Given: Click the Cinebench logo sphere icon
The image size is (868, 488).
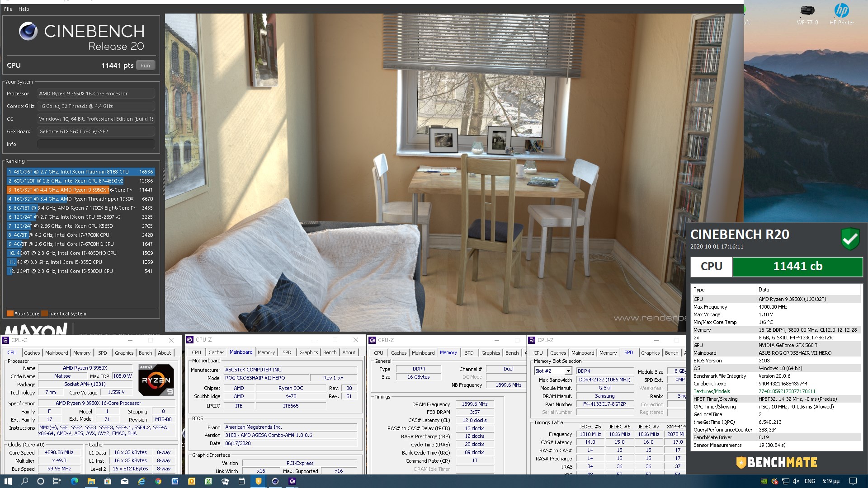Looking at the screenshot, I should (28, 31).
